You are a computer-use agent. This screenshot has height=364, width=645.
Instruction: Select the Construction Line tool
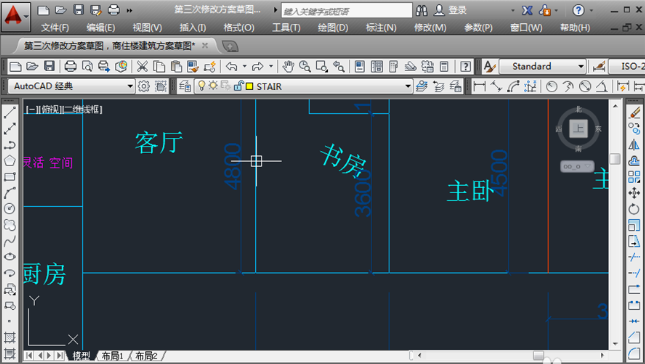point(9,129)
